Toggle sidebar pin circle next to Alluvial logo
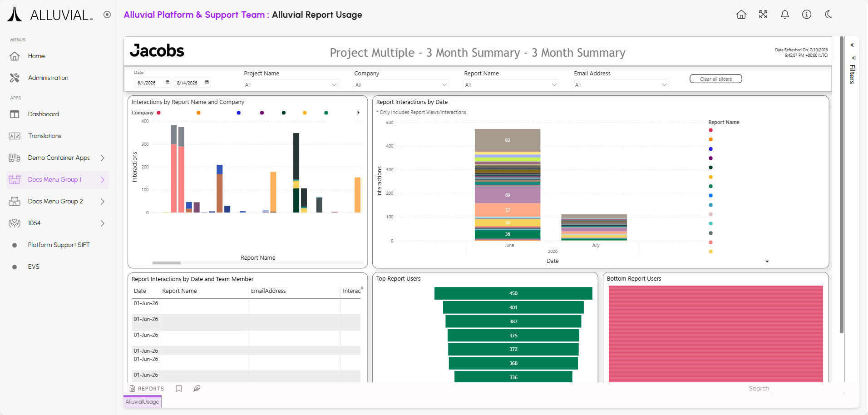Viewport: 868px width, 415px height. [x=107, y=15]
